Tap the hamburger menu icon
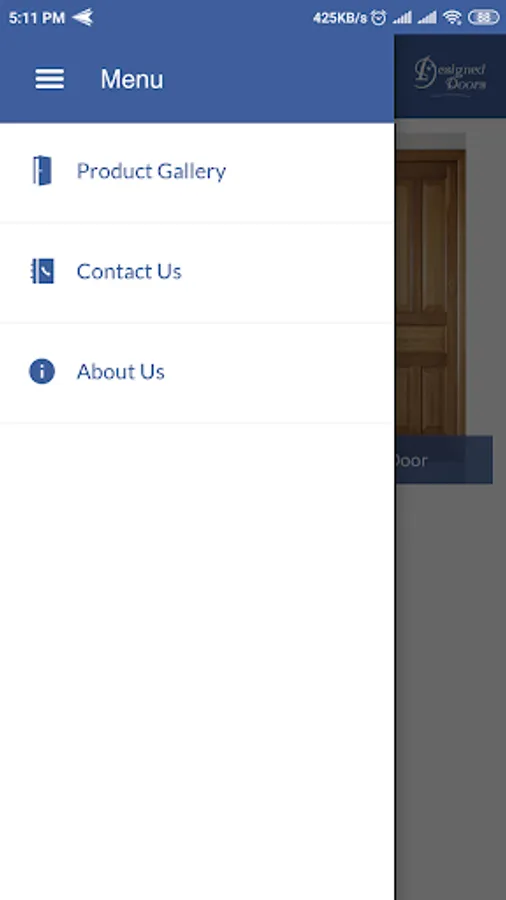 (x=49, y=79)
